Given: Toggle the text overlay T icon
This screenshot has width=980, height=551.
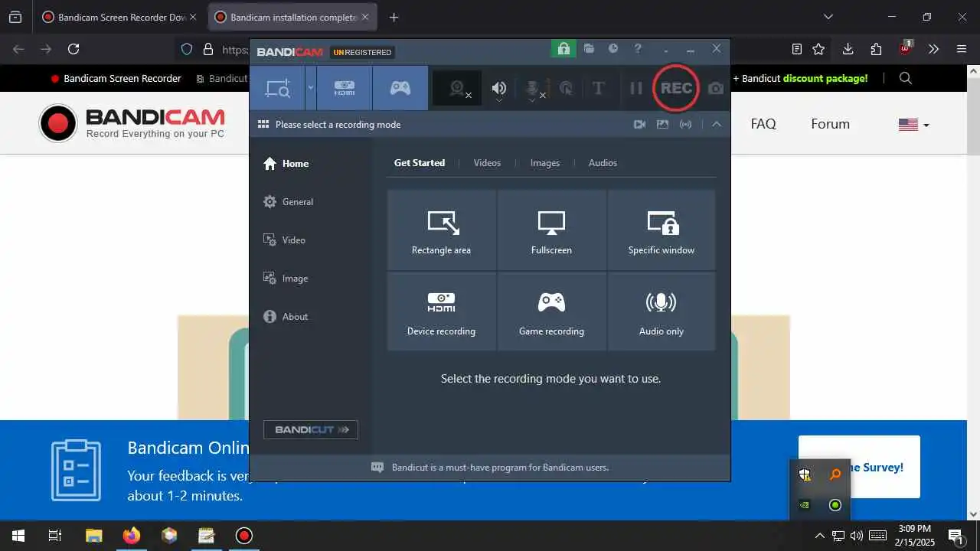Looking at the screenshot, I should click(599, 88).
